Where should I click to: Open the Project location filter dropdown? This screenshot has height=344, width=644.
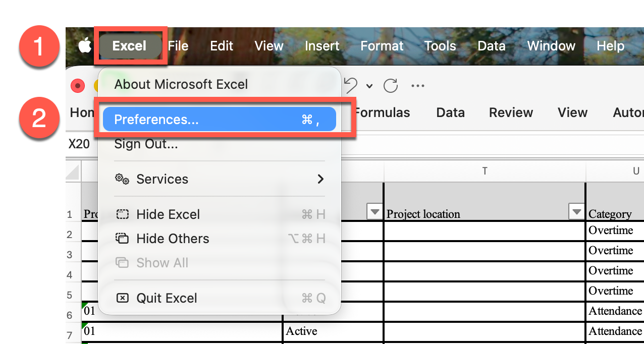coord(576,212)
